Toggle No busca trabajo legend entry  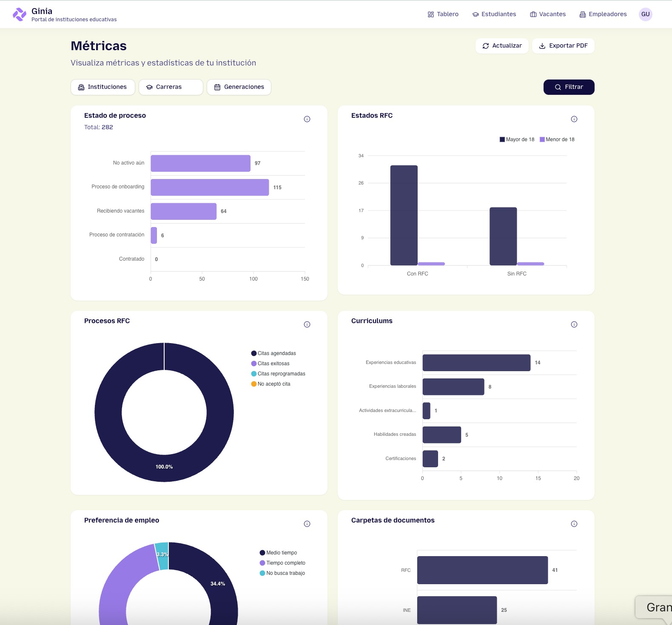282,573
